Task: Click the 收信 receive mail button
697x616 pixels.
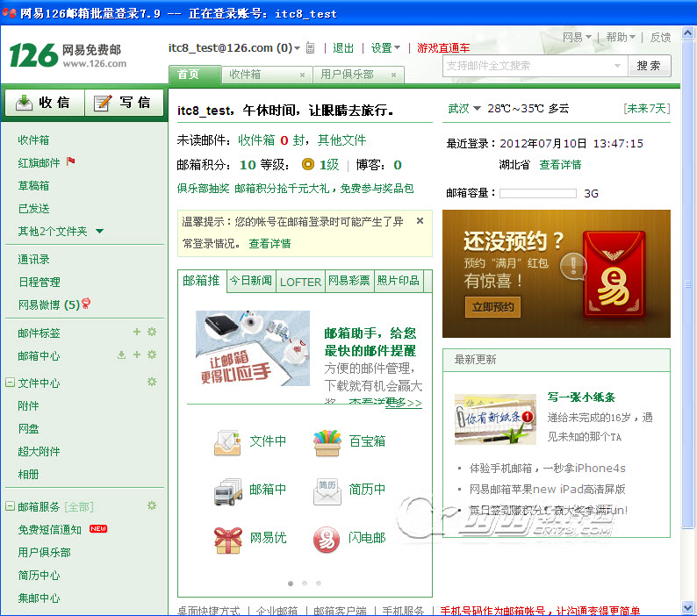Action: tap(45, 103)
